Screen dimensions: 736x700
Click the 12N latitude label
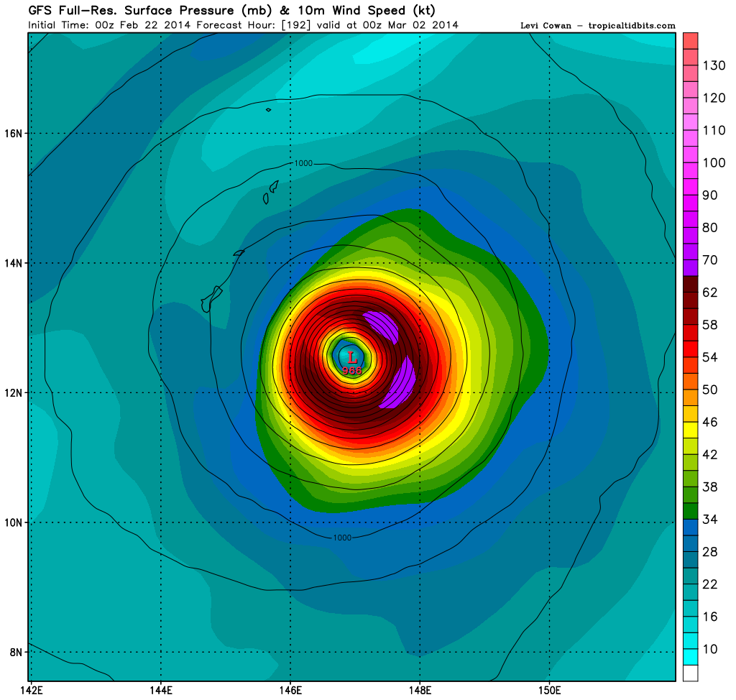click(14, 393)
